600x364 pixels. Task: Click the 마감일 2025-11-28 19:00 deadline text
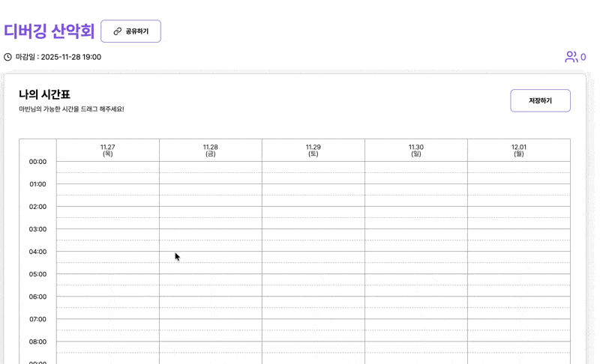pos(58,57)
